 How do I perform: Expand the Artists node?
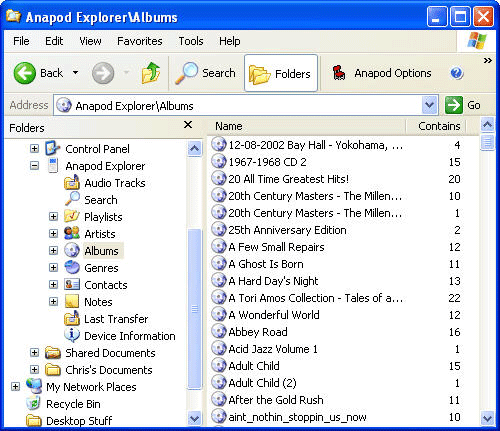click(x=53, y=233)
